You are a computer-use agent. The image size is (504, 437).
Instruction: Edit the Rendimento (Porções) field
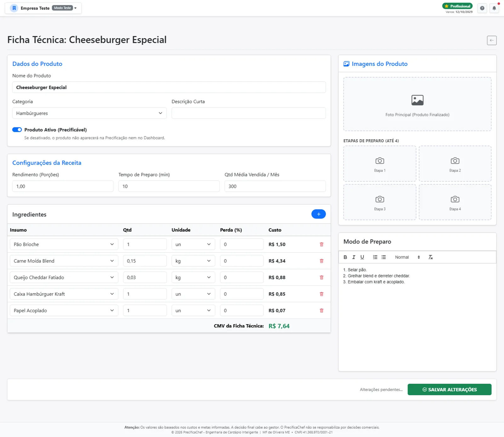point(63,186)
